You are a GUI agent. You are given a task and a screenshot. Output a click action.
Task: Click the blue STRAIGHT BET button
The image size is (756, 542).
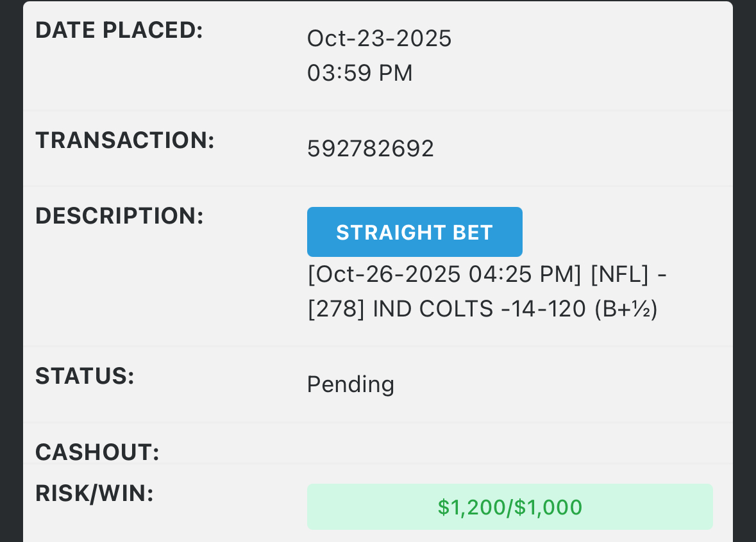point(414,232)
